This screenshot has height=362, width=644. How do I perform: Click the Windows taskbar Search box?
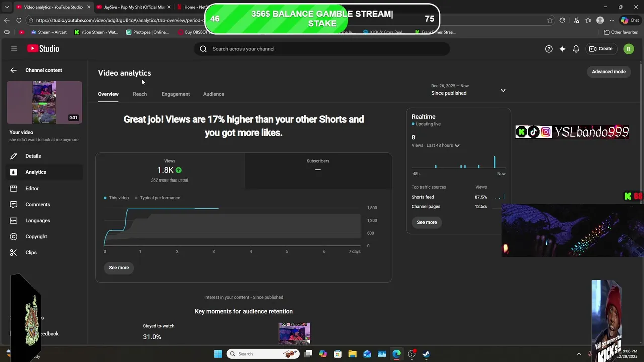pos(263,354)
